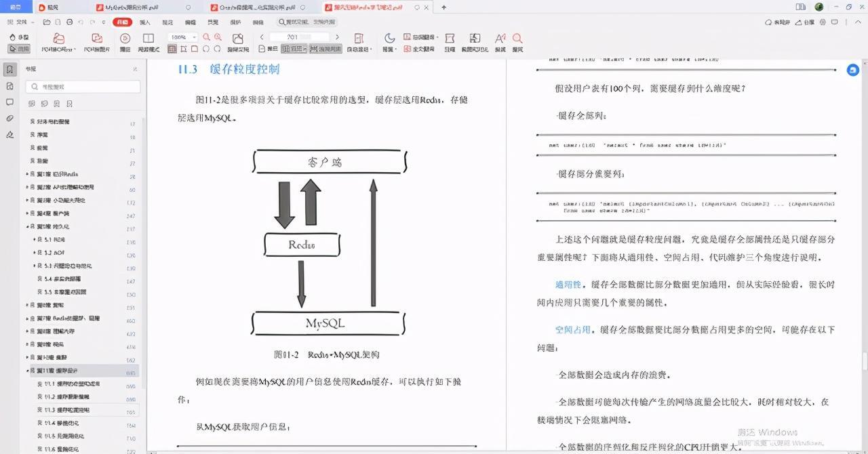Open the PDF to image converter
Screen dimensions: 868x454
(97, 43)
